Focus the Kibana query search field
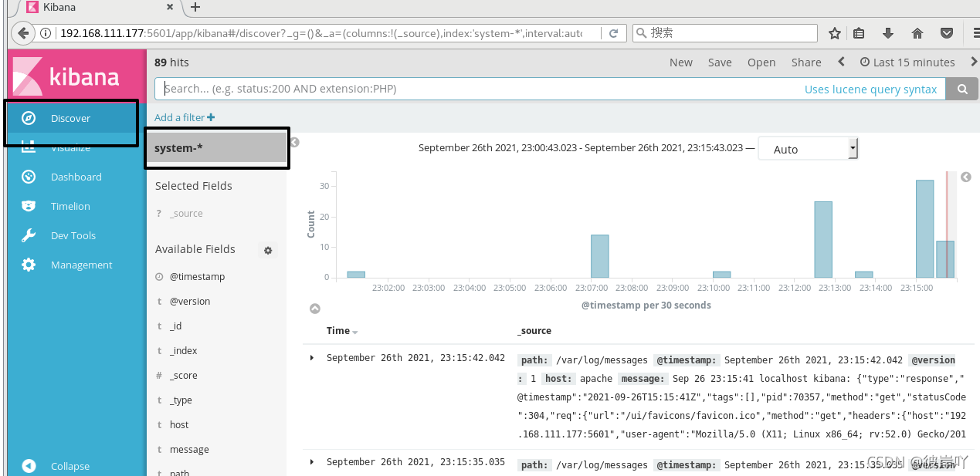This screenshot has width=980, height=476. click(x=479, y=89)
